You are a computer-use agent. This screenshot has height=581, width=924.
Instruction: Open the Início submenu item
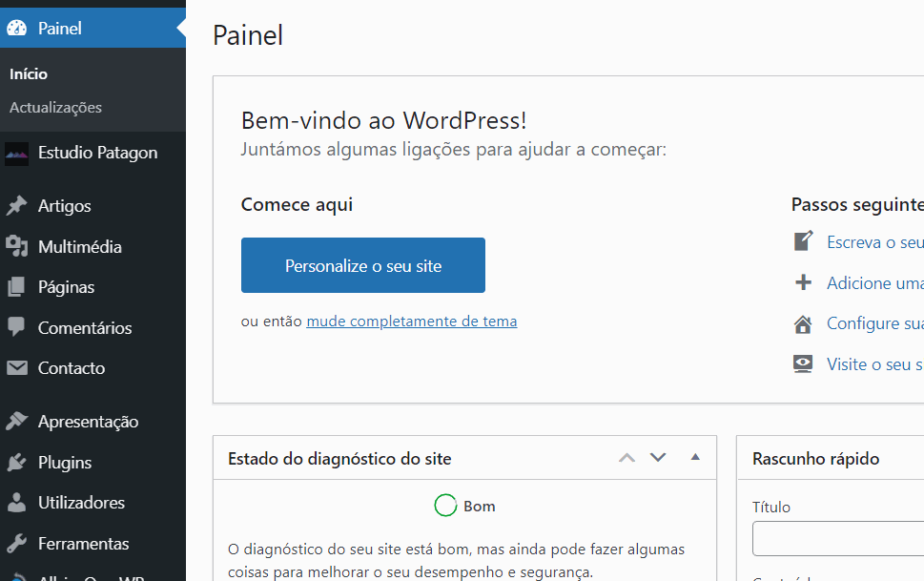coord(29,74)
